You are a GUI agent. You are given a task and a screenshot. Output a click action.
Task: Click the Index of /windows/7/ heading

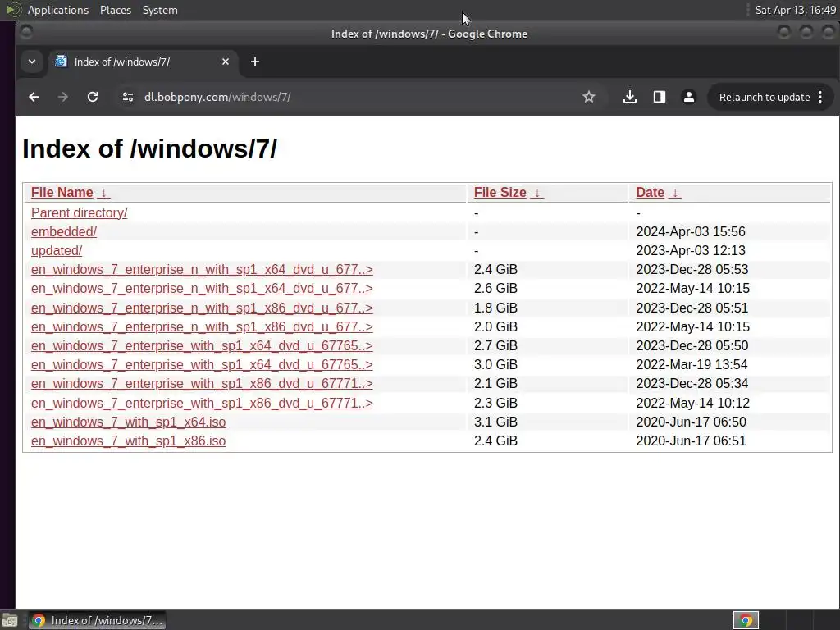150,148
